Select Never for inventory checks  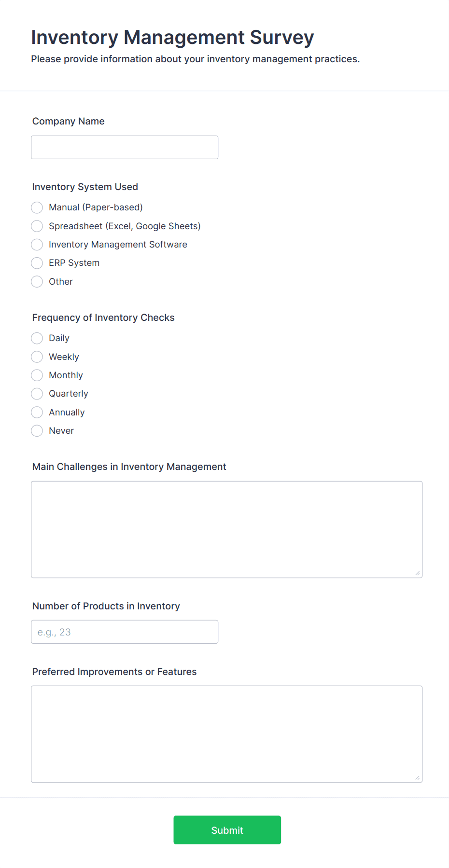37,430
